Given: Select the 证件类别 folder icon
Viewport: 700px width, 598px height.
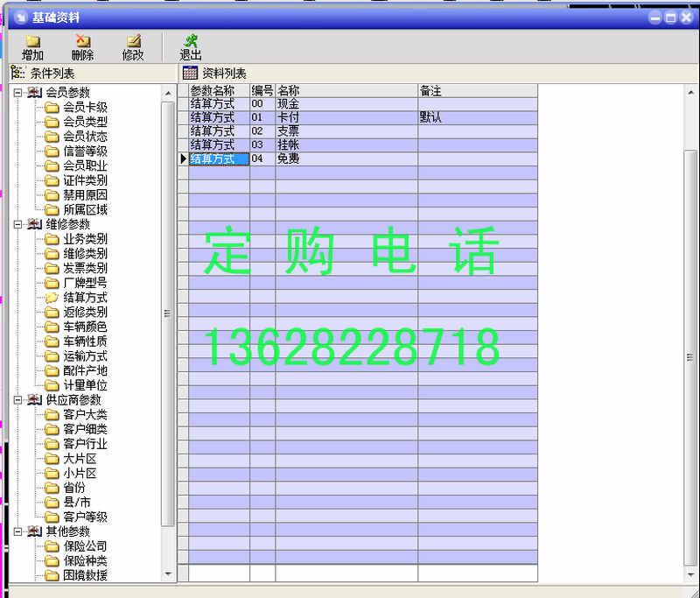Looking at the screenshot, I should pyautogui.click(x=52, y=180).
